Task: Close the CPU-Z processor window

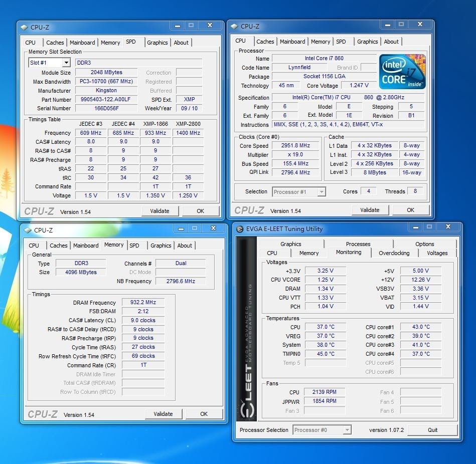Action: pyautogui.click(x=420, y=25)
